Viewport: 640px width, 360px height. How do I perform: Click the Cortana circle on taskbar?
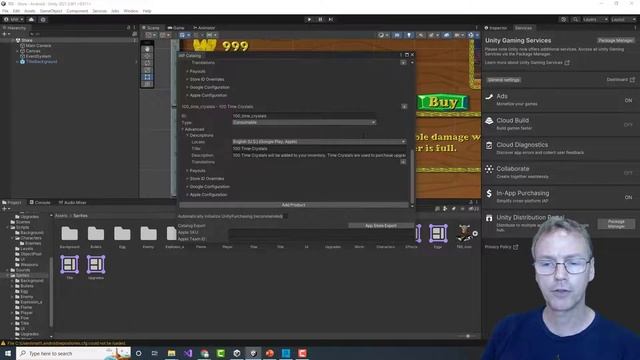coord(138,353)
